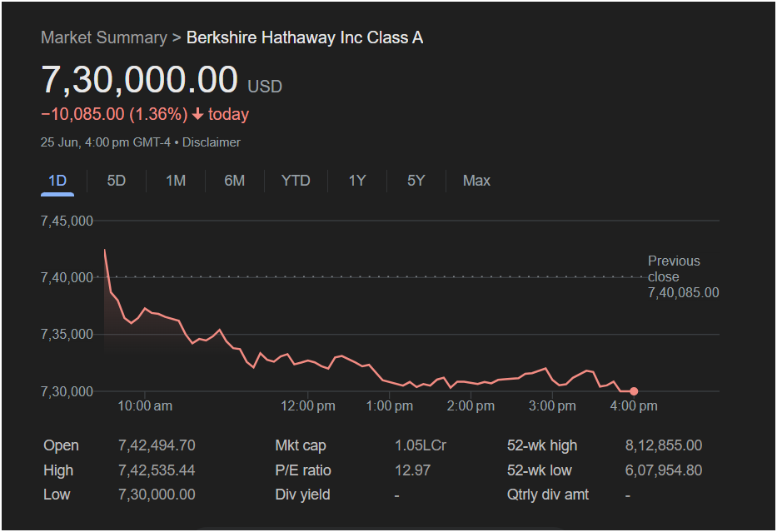Select the −10,085.00 (1.36%) change text
777x532 pixels.
point(114,114)
